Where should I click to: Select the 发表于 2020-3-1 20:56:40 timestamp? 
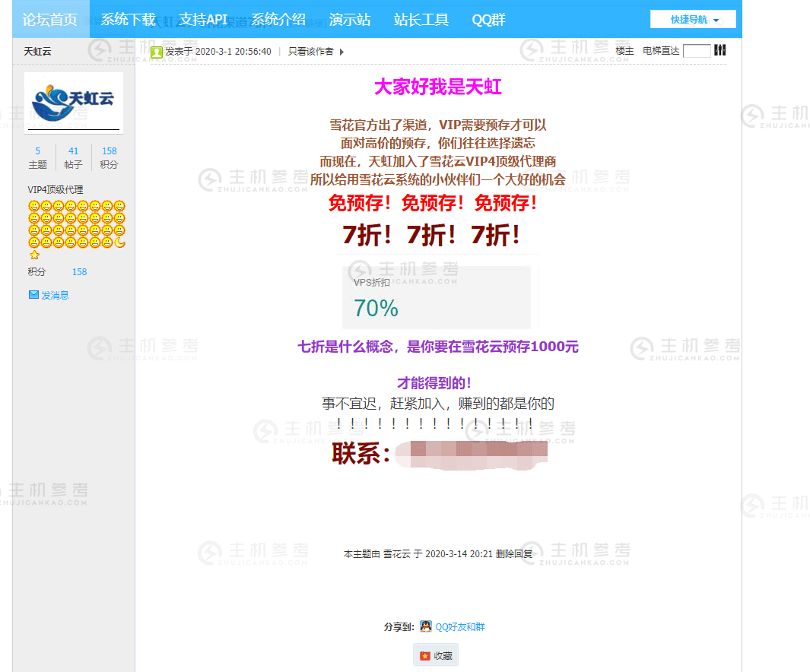tap(218, 52)
